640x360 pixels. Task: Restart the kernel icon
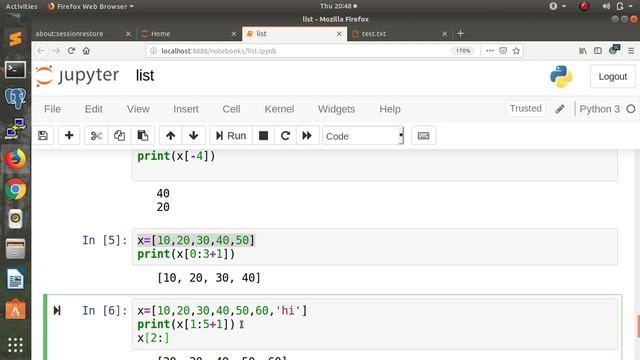pos(285,136)
